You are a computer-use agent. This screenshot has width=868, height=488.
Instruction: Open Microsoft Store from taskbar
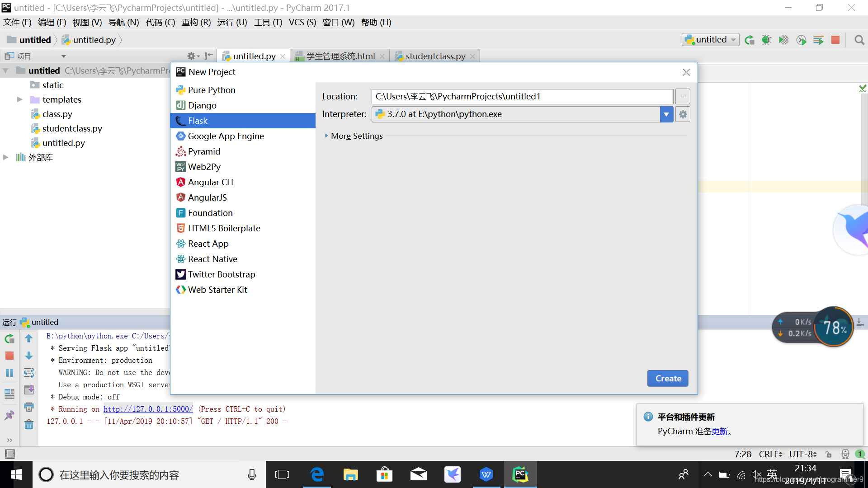coord(384,474)
